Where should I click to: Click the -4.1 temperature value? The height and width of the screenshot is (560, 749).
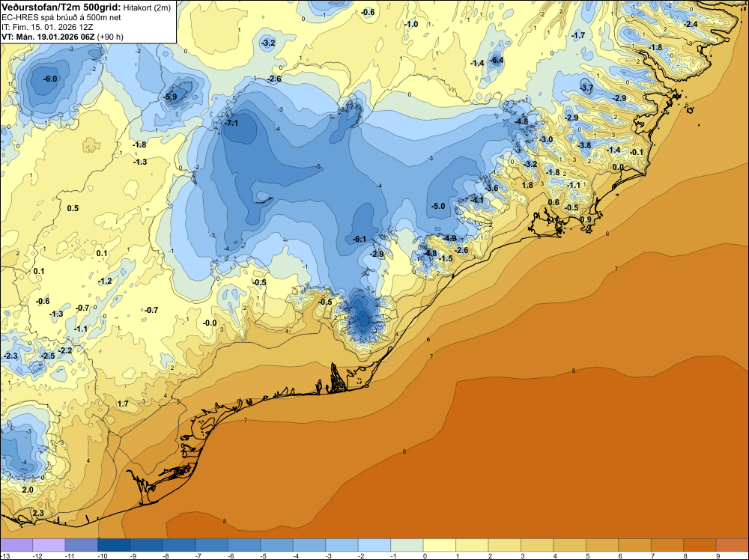(477, 200)
